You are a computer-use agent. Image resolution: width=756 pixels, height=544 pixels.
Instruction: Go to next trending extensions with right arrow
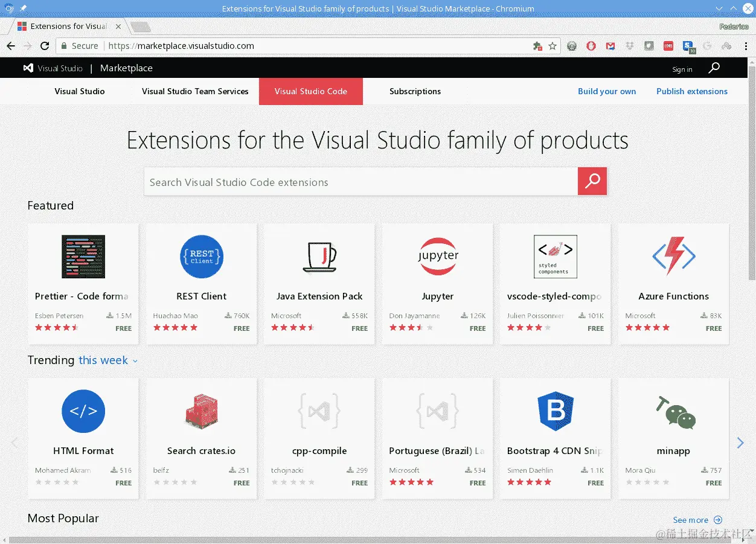[740, 443]
